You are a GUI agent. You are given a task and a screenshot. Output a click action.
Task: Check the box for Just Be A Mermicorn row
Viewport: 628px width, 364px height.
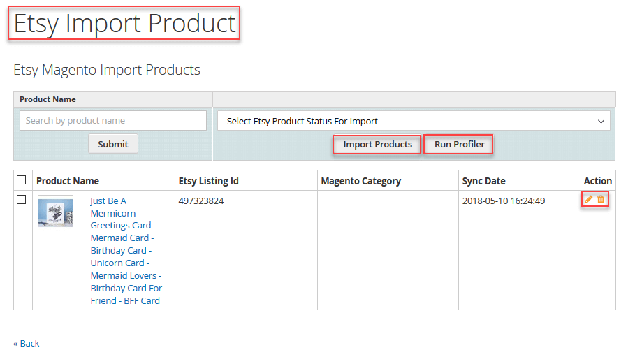[22, 199]
